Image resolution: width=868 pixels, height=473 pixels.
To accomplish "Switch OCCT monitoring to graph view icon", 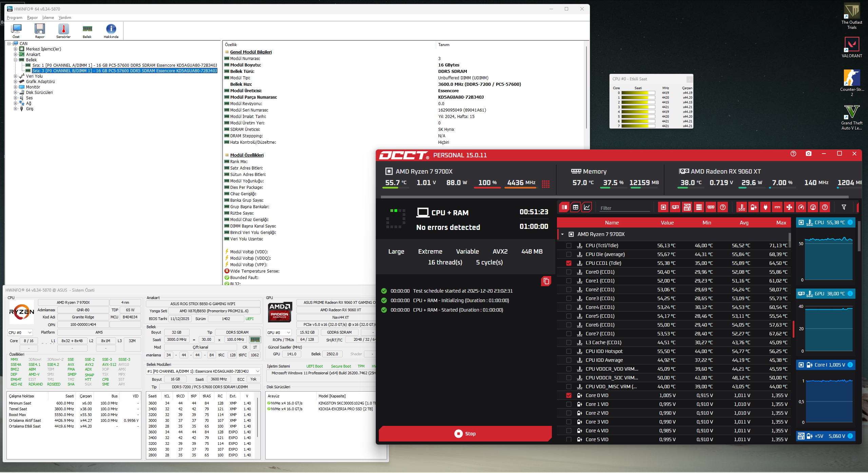I will point(587,207).
